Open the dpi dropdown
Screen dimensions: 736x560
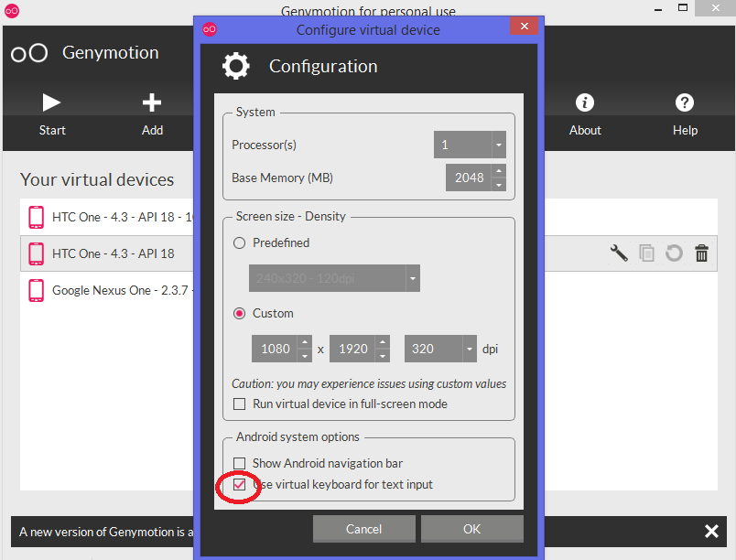(470, 349)
